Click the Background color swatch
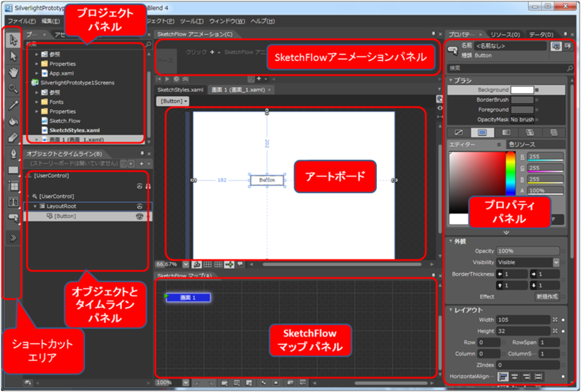 click(x=522, y=90)
